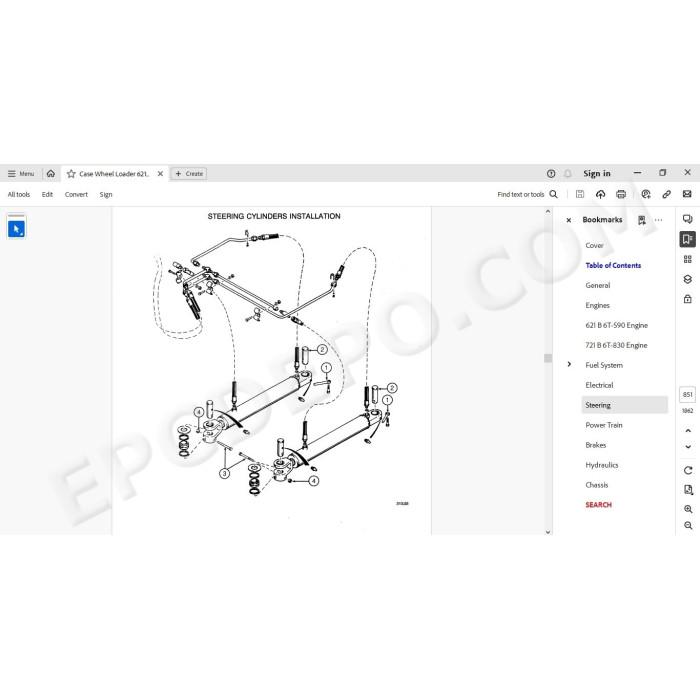700x700 pixels.
Task: Open the share with others icon
Action: (646, 194)
